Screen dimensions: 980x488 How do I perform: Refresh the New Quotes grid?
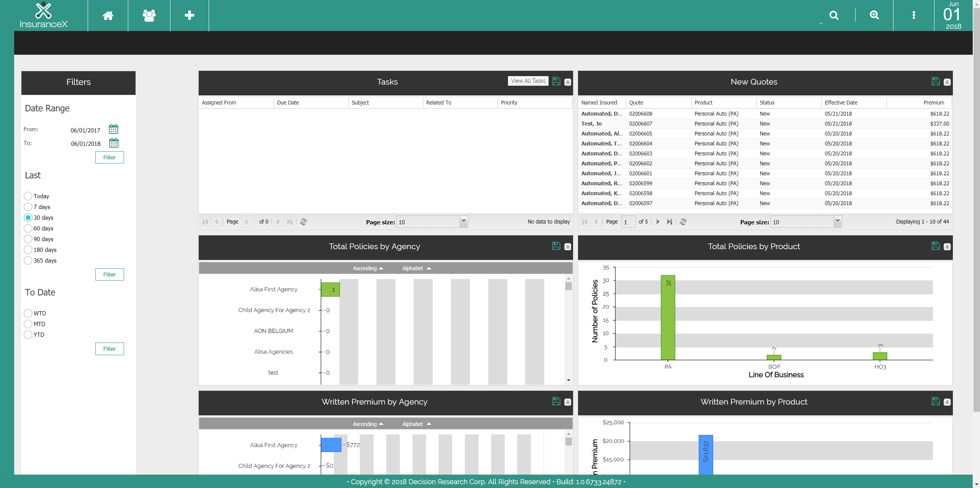(683, 222)
